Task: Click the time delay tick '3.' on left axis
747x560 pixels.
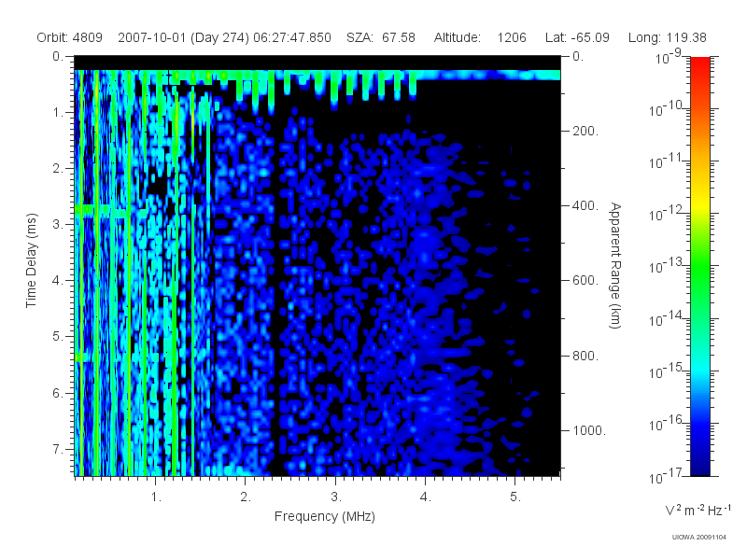Action: click(58, 224)
